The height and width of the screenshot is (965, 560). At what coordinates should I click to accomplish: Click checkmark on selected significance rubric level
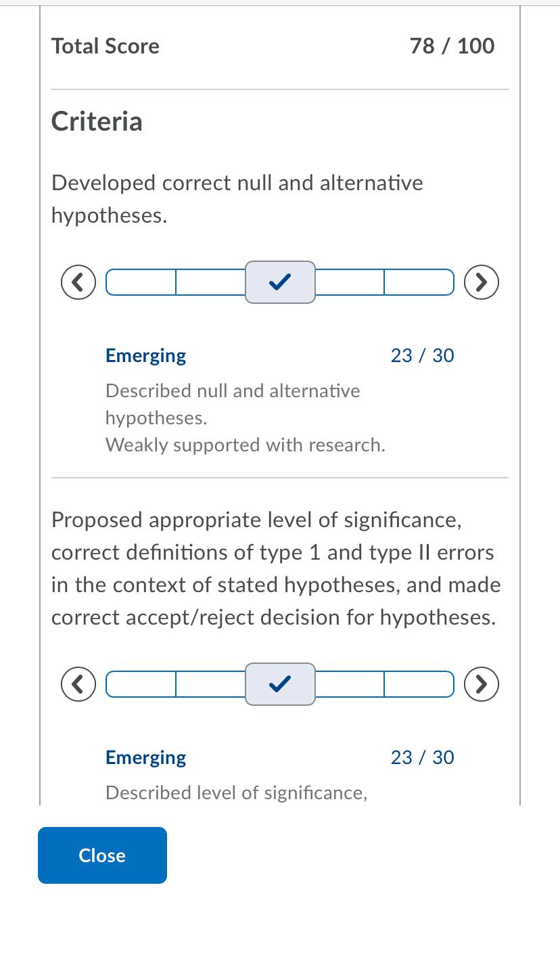(280, 684)
